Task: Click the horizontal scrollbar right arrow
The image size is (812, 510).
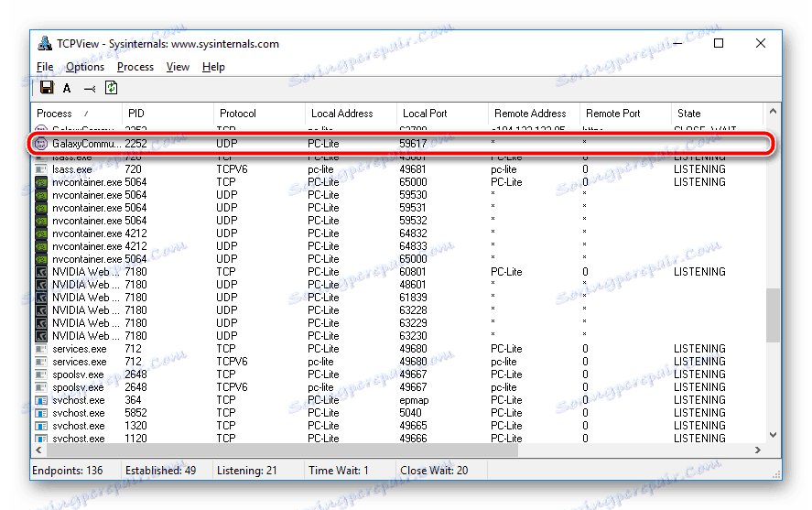Action: point(758,450)
